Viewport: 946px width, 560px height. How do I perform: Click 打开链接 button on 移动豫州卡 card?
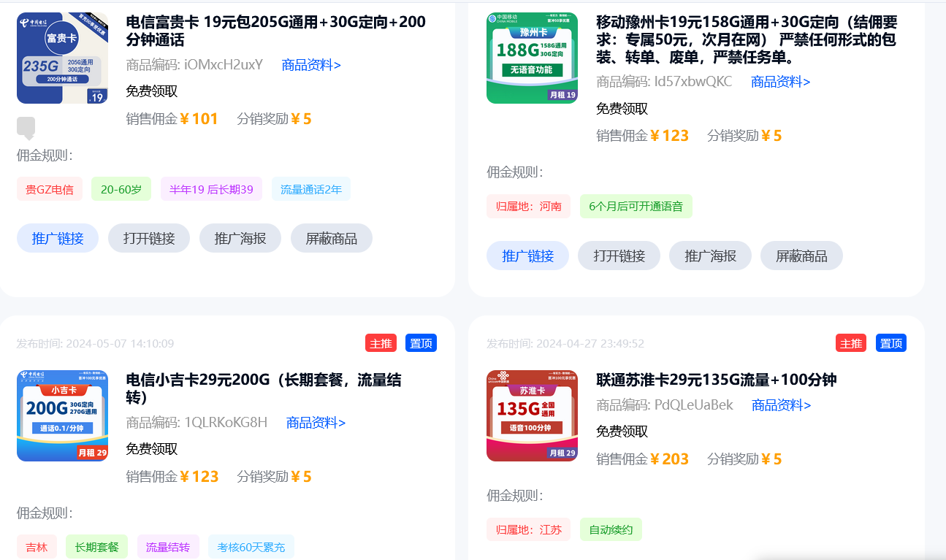[619, 256]
